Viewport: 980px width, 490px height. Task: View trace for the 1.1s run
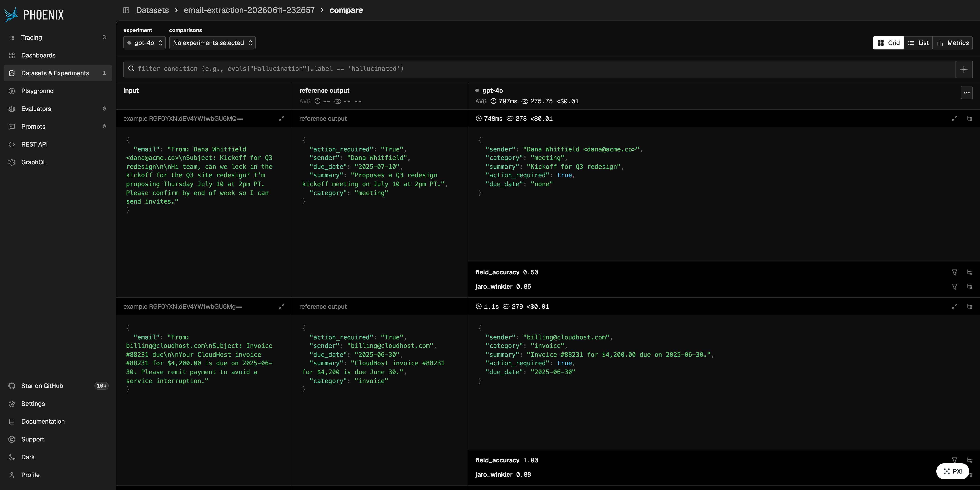click(970, 307)
